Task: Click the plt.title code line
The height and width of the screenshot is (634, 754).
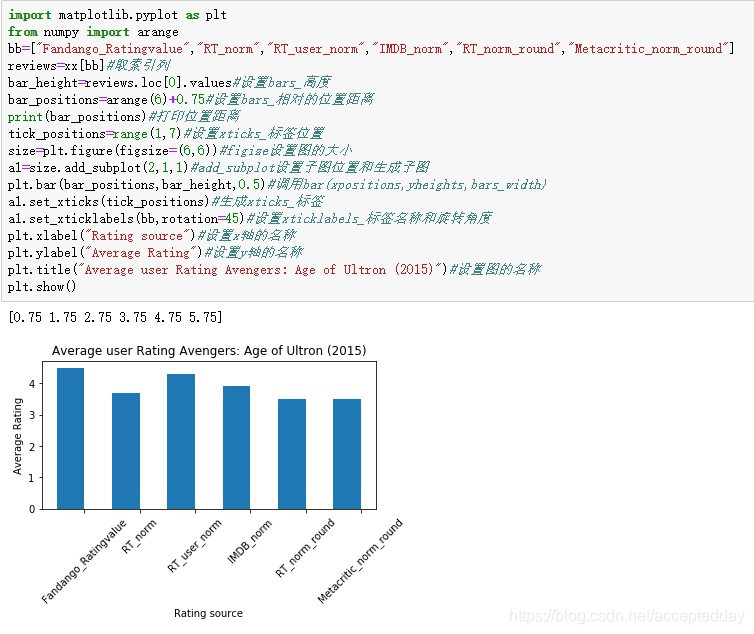Action: [x=275, y=269]
